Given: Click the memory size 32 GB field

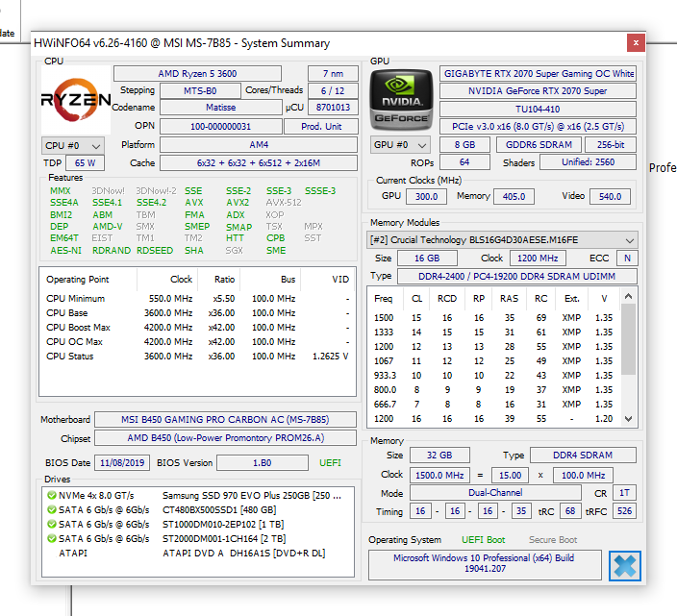Looking at the screenshot, I should point(439,456).
